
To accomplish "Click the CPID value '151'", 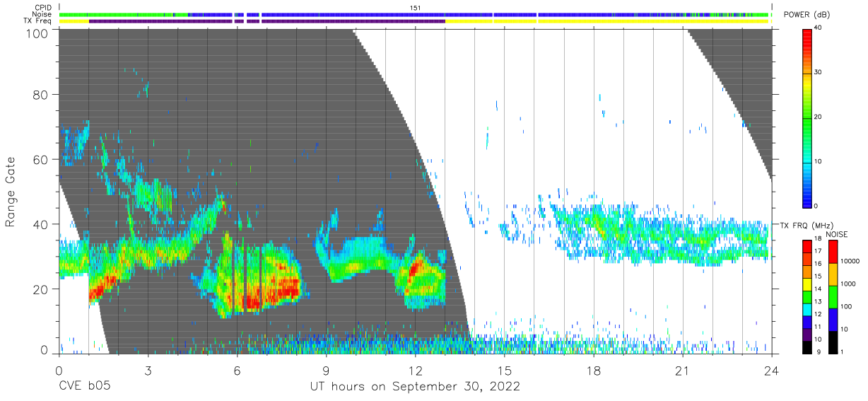I will click(415, 8).
